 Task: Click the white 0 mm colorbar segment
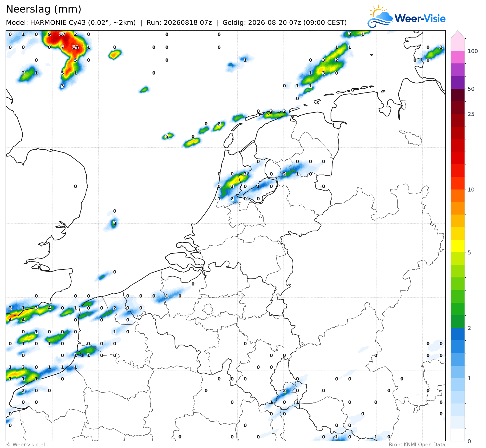coord(458,435)
